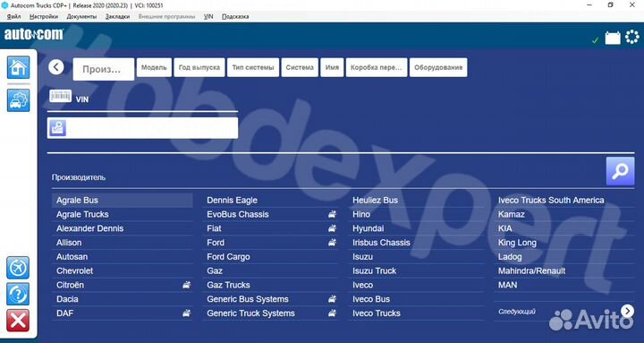Open the Подсказка menu
Screen dimensions: 644x343
[235, 16]
